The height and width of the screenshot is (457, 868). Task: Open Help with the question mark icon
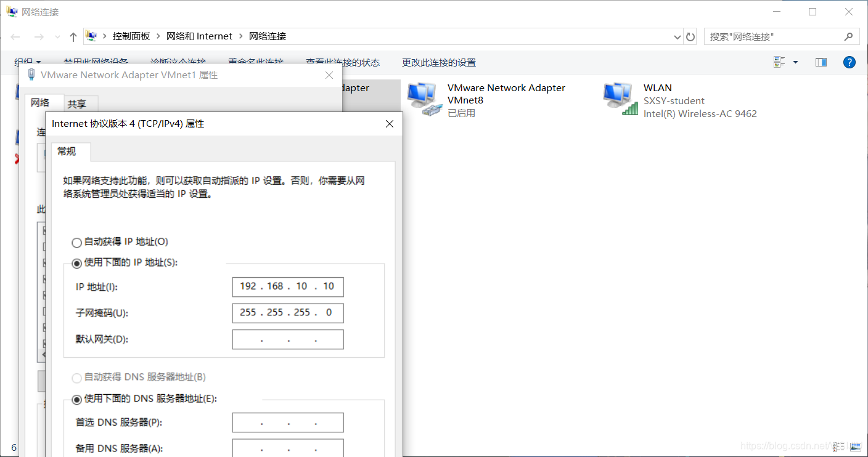point(850,62)
